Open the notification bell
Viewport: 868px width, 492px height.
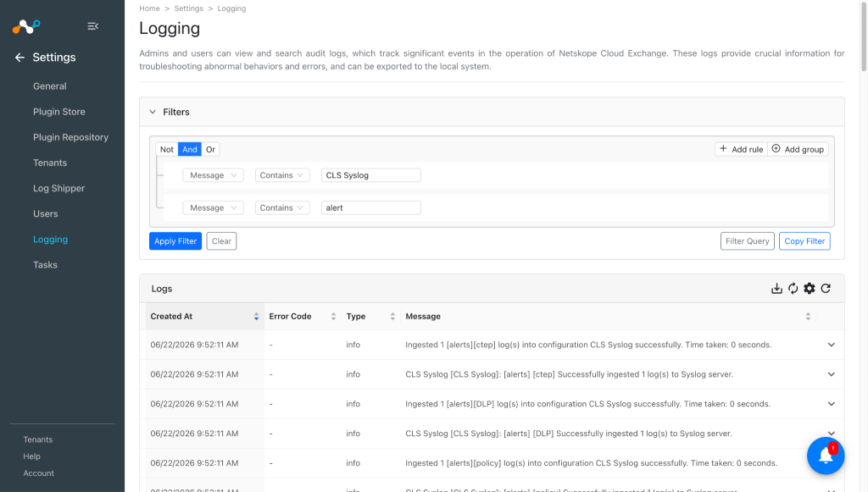click(x=826, y=456)
